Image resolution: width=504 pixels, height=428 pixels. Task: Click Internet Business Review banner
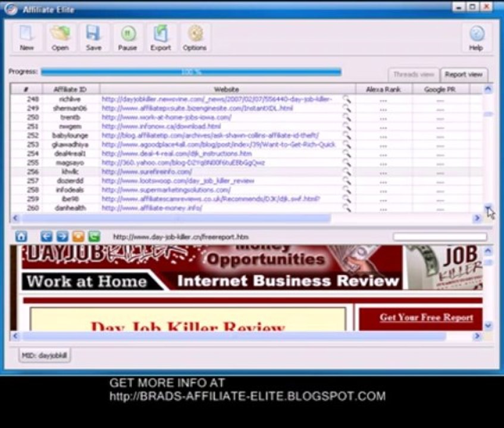tap(288, 281)
